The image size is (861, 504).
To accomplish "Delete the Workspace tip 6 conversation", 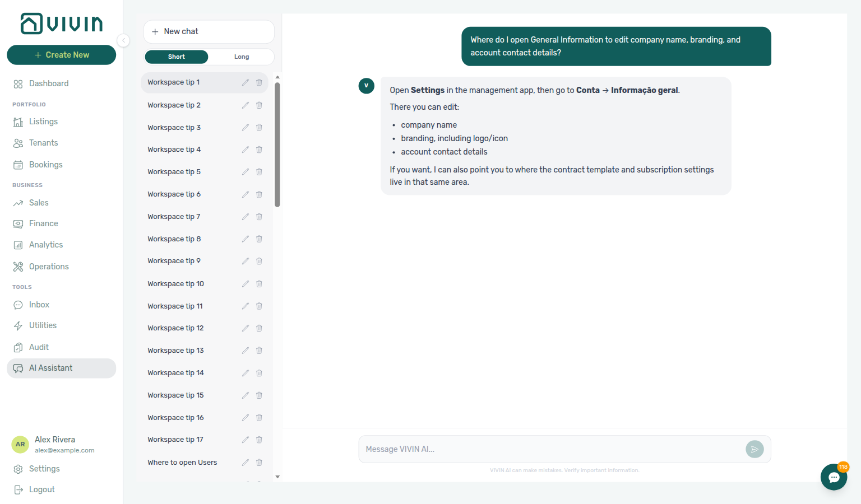I will pos(259,194).
